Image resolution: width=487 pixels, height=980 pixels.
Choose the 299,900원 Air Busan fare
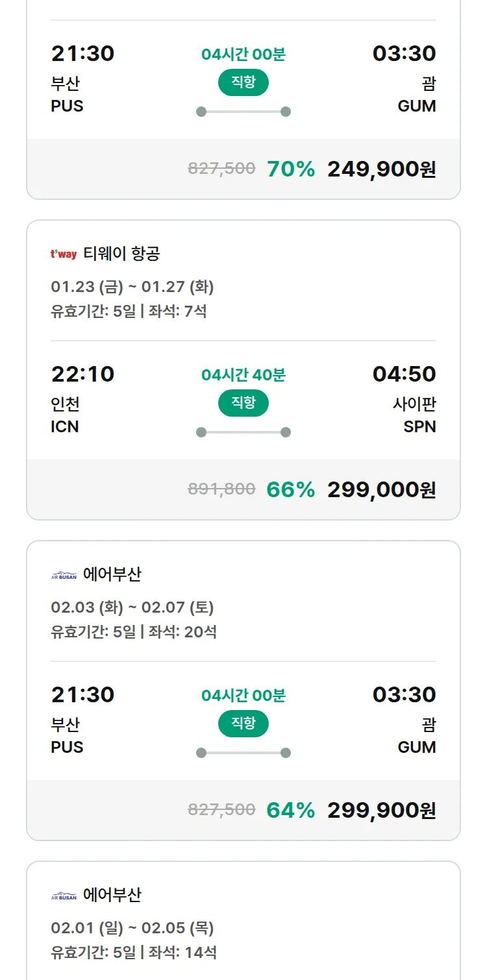pos(381,810)
